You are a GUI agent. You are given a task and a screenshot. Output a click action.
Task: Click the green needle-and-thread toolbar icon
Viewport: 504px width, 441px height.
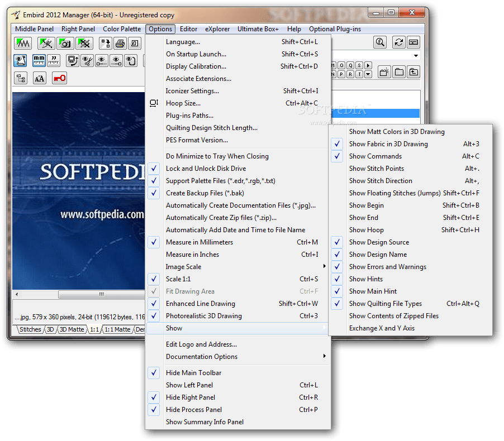[x=46, y=43]
